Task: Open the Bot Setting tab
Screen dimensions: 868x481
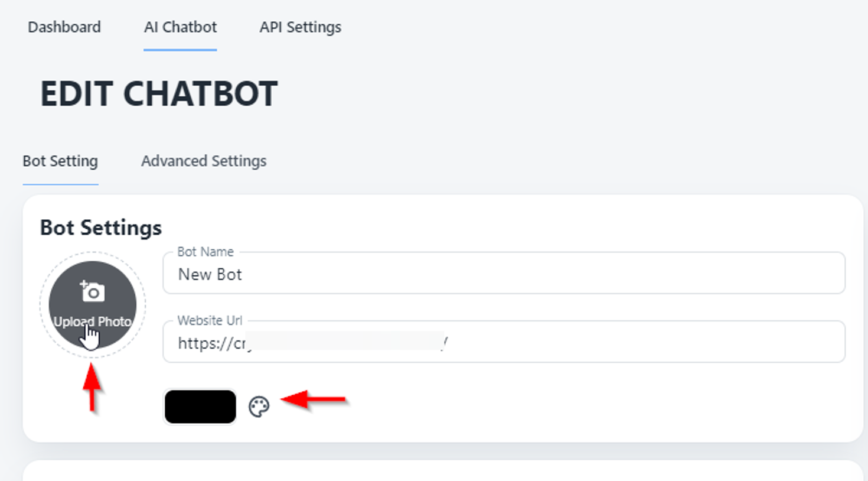Action: point(60,160)
